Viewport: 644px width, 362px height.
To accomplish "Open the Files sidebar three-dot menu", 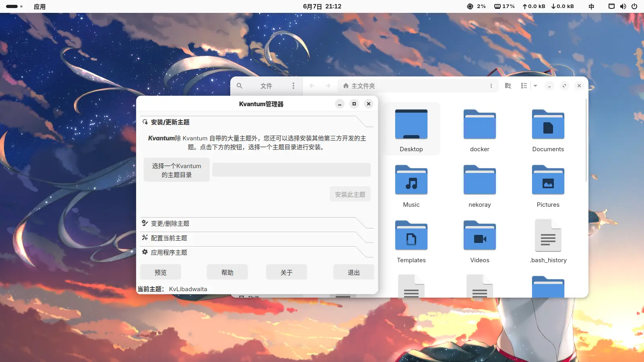I will coord(293,86).
